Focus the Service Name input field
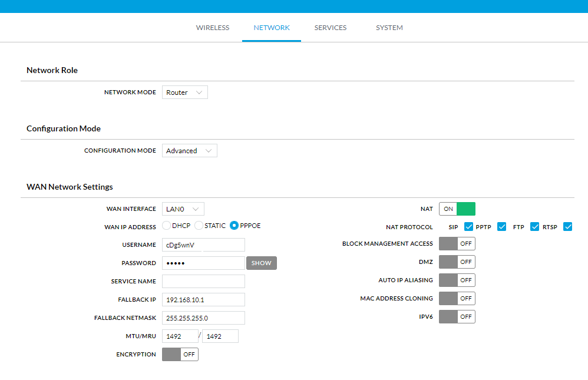The image size is (588, 380). point(203,282)
